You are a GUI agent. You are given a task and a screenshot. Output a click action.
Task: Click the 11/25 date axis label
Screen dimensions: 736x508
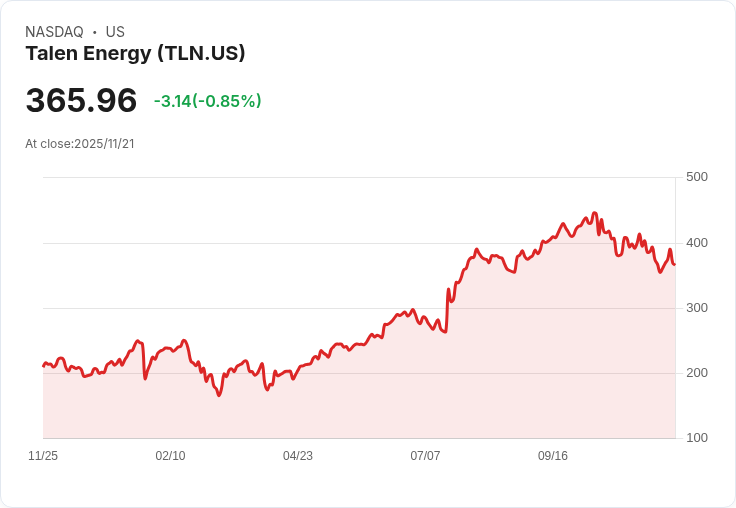[x=43, y=456]
